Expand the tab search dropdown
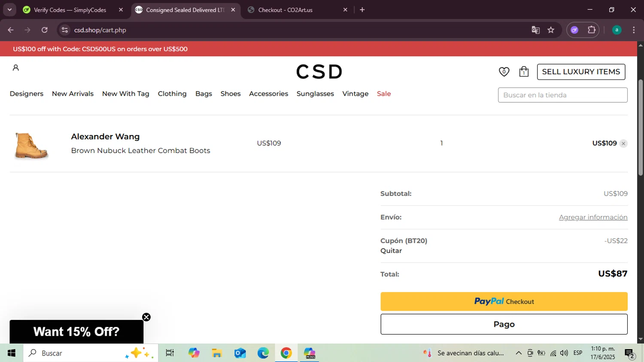Viewport: 644px width, 362px height. [9, 9]
